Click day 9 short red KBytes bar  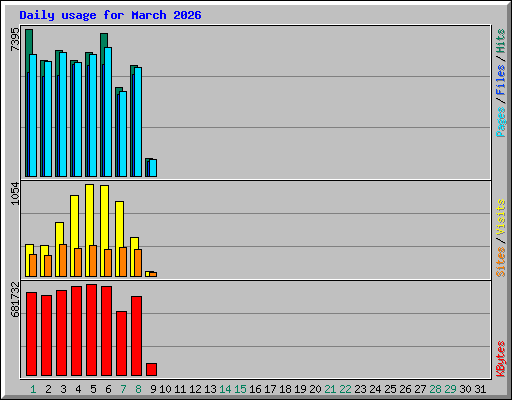point(151,370)
